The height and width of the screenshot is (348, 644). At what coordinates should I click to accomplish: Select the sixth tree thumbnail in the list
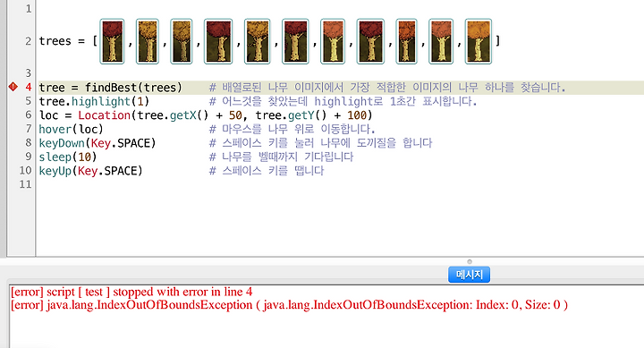pos(295,41)
